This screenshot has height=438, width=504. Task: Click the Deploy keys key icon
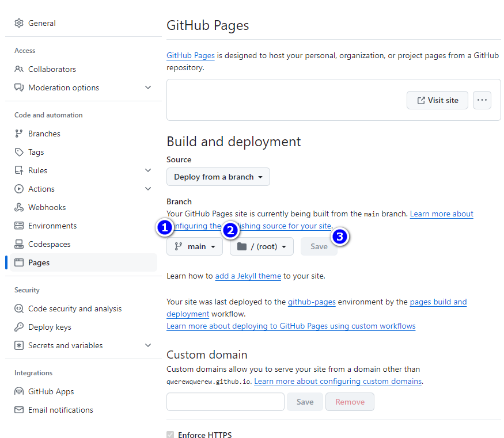tap(19, 327)
